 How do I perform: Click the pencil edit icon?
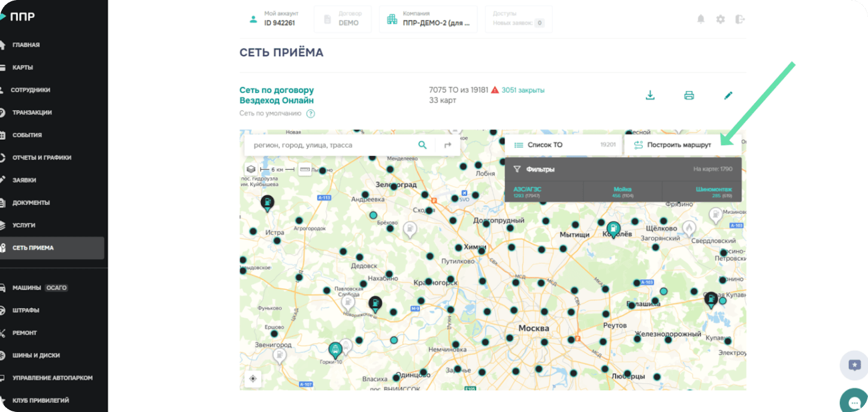tap(728, 95)
